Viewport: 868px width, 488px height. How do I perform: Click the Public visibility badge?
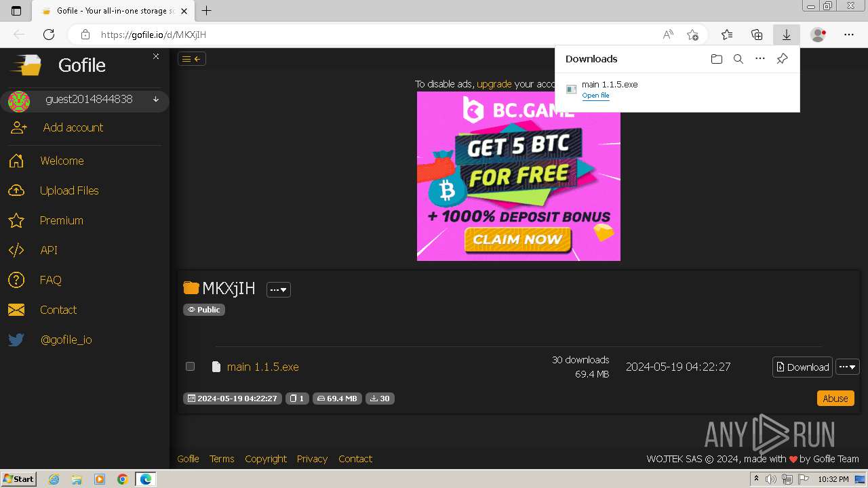204,310
